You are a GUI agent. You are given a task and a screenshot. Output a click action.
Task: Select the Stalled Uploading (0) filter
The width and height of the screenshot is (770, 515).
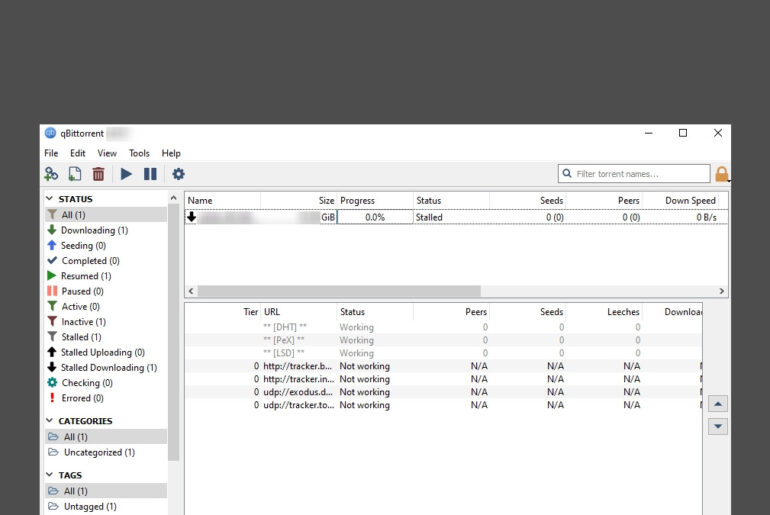106,352
